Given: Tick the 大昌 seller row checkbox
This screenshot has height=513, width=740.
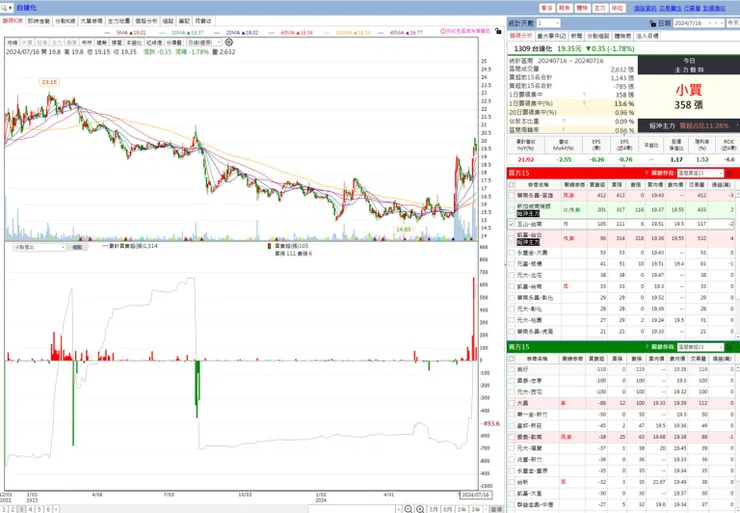Looking at the screenshot, I should pyautogui.click(x=512, y=404).
